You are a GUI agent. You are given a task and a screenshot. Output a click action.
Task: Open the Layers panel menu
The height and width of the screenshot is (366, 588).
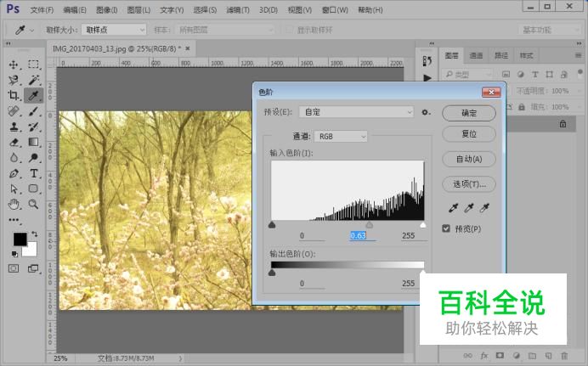[x=579, y=55]
